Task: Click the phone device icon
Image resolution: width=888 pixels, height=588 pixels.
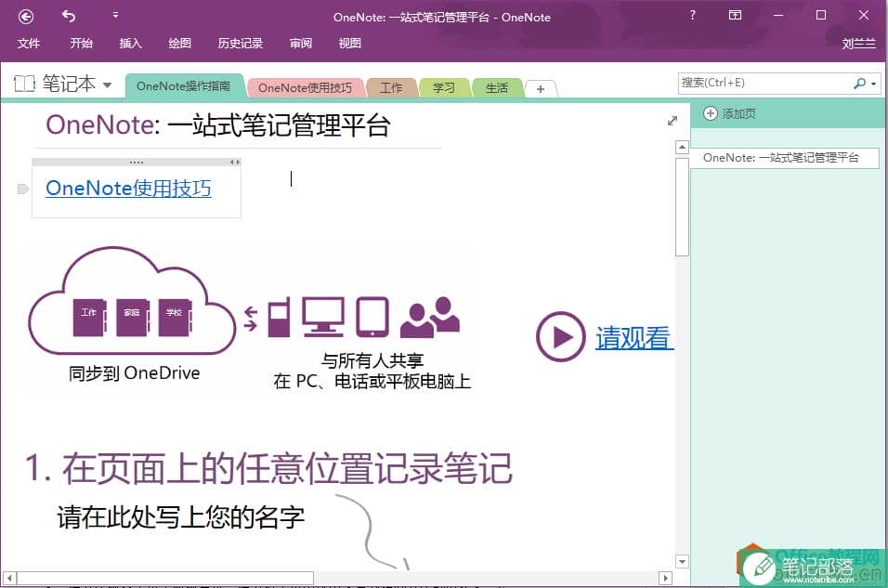Action: [279, 317]
